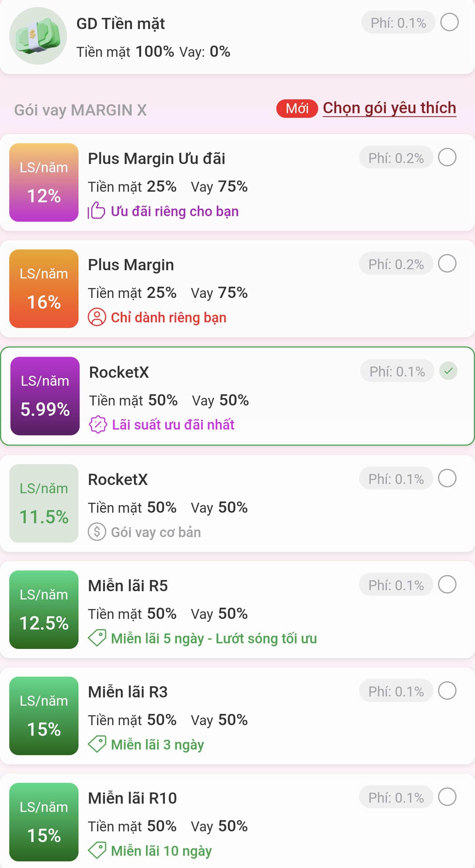
Task: Choose the Miễn lãi R5 radio button
Action: click(x=447, y=584)
